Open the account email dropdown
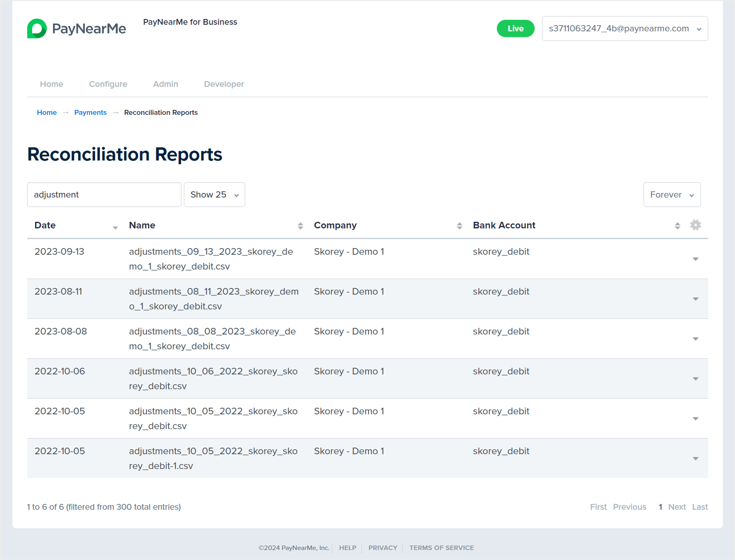Image resolution: width=735 pixels, height=560 pixels. 624,28
